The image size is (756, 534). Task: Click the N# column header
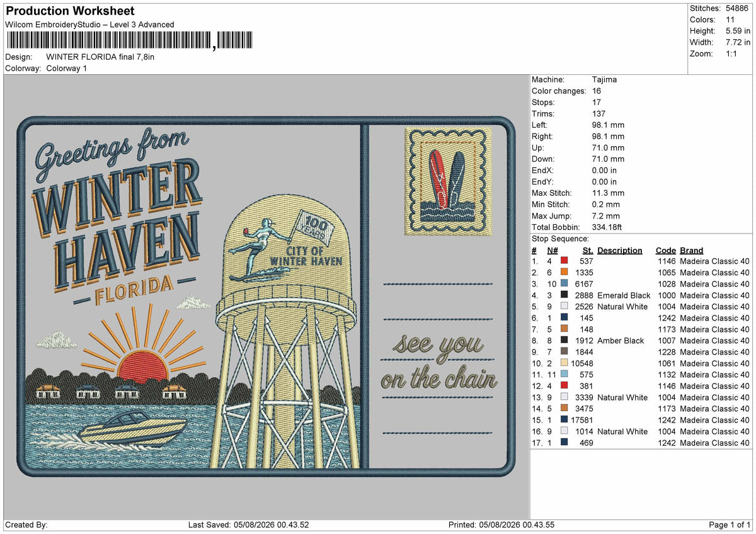click(553, 250)
